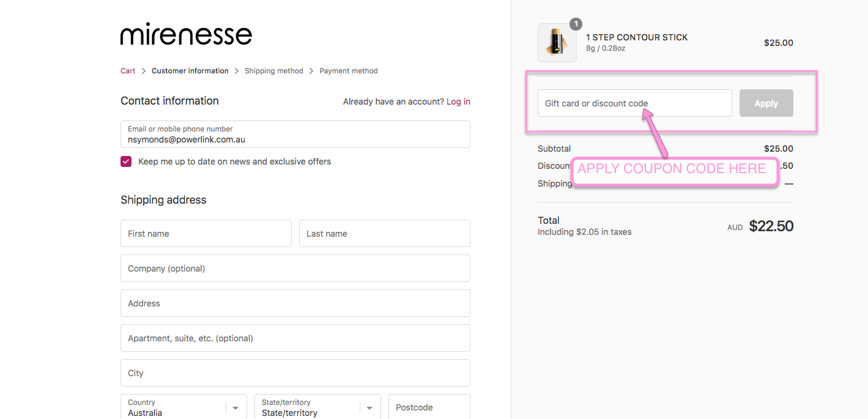Click the Gift card or discount code field
This screenshot has width=868, height=419.
pos(635,103)
